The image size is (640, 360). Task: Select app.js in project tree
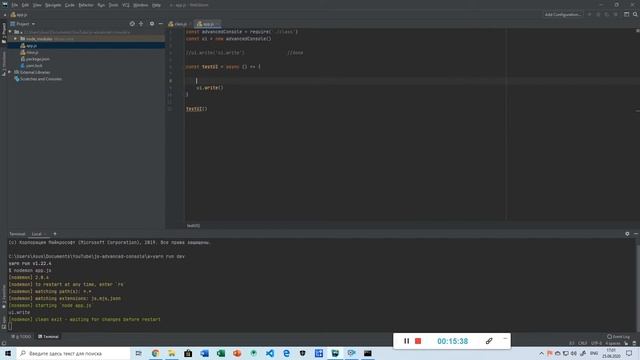pyautogui.click(x=31, y=46)
